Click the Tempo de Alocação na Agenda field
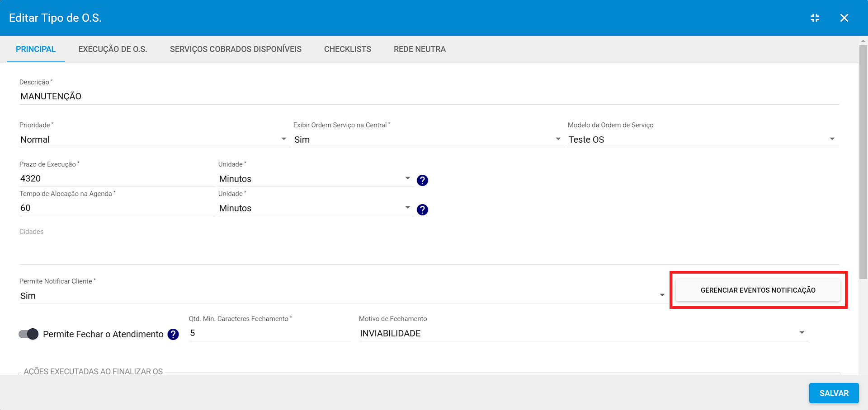This screenshot has height=410, width=868. pyautogui.click(x=117, y=208)
